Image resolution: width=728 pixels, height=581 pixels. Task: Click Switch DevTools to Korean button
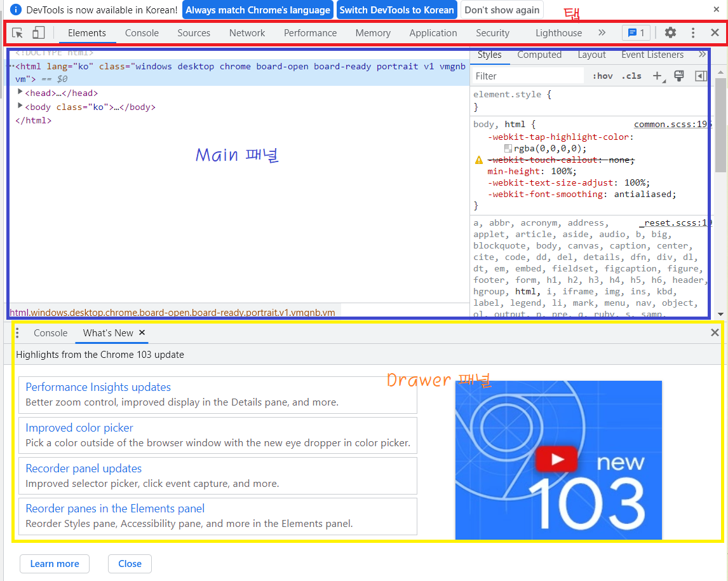(396, 10)
